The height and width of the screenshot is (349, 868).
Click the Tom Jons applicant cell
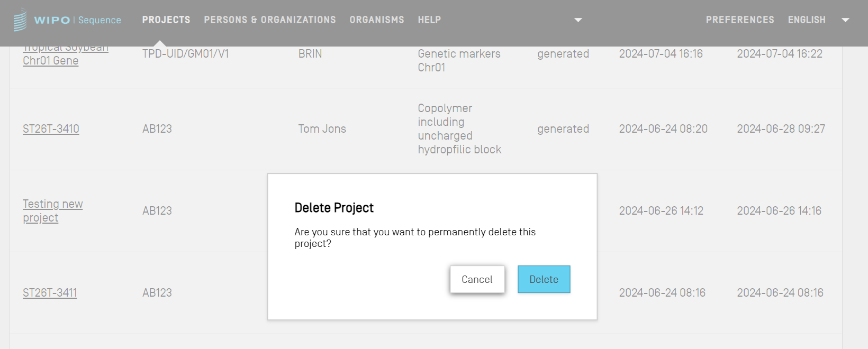pyautogui.click(x=322, y=129)
